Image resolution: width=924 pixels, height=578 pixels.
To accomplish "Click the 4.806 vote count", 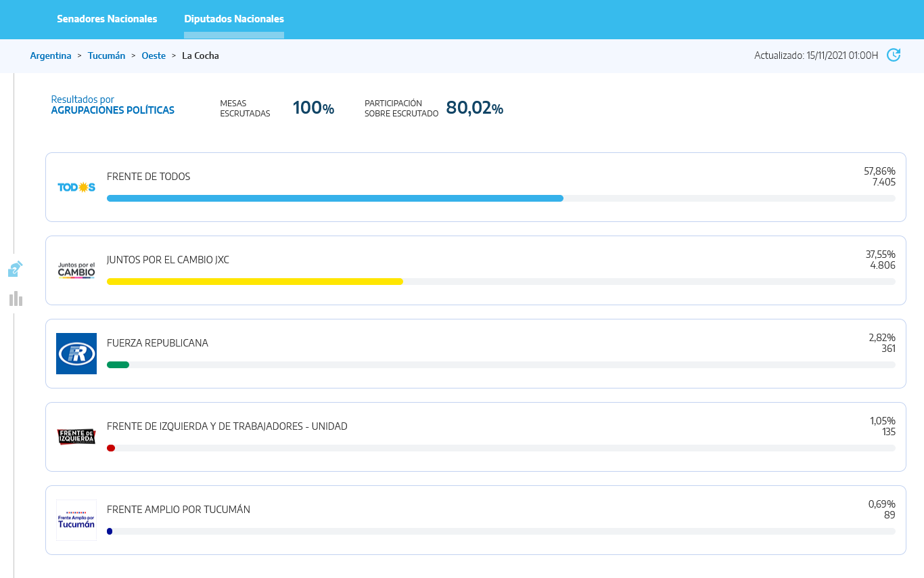I will click(x=883, y=265).
